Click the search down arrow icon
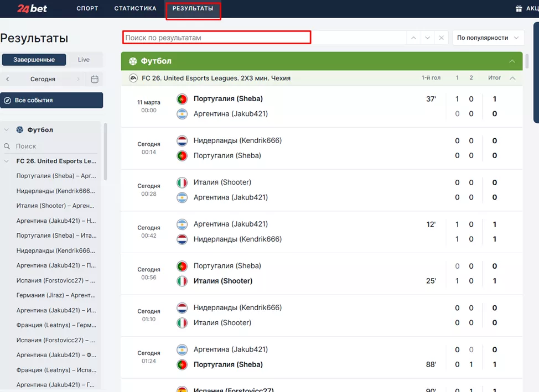539x392 pixels. (x=427, y=38)
